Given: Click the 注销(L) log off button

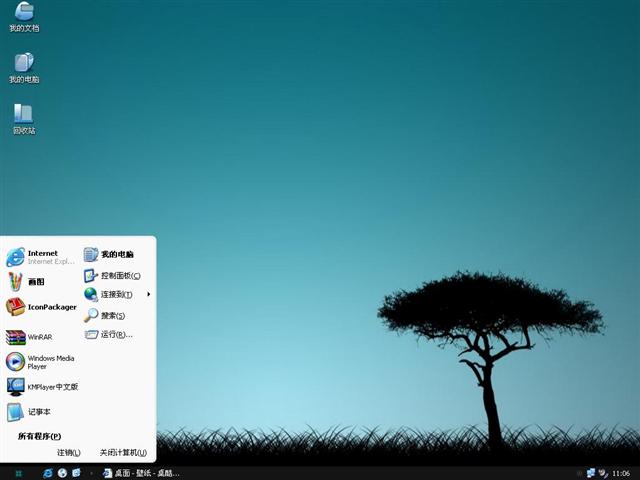Looking at the screenshot, I should point(69,453).
